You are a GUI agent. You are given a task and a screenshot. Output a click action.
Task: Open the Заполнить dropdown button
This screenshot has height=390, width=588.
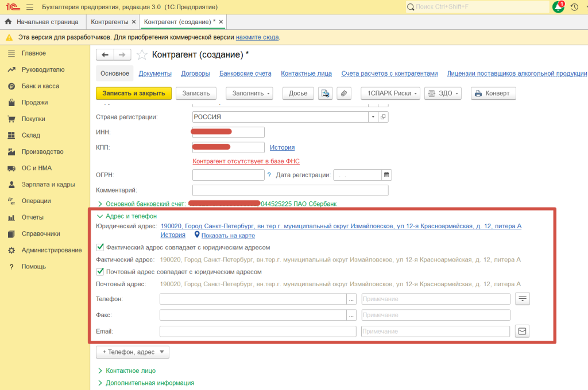249,93
